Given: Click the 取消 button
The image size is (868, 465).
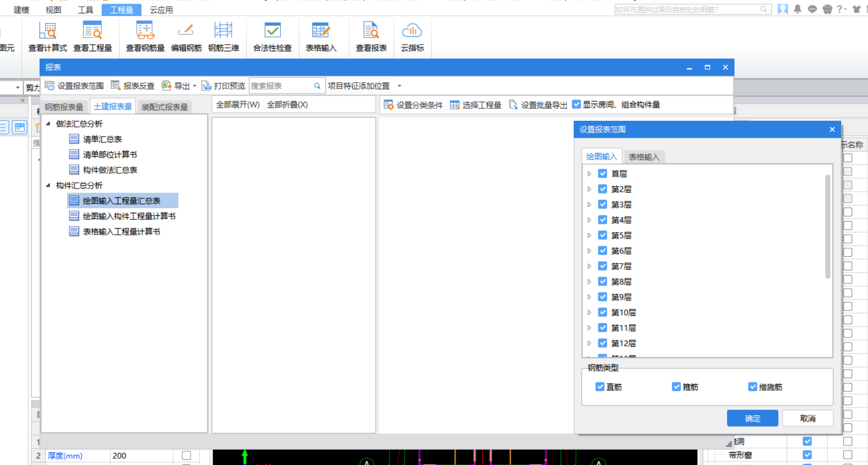Looking at the screenshot, I should [x=807, y=418].
